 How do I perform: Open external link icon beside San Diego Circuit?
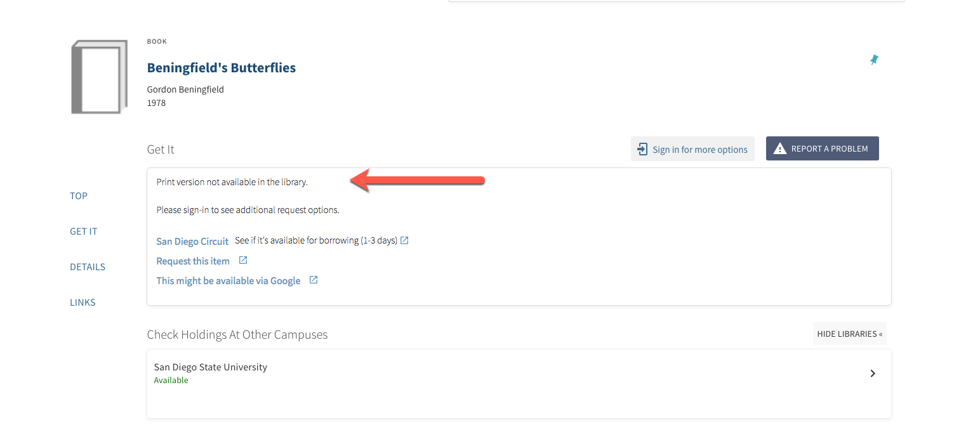pyautogui.click(x=404, y=240)
